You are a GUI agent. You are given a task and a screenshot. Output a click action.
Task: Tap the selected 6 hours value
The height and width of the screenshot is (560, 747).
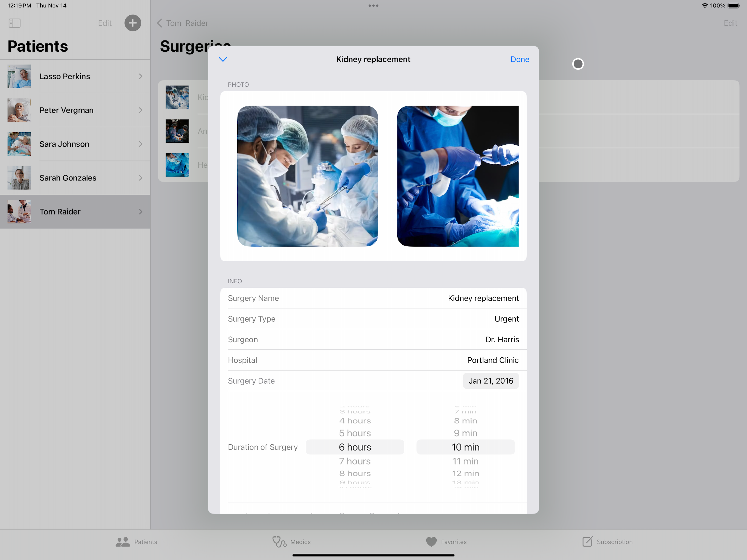coord(355,447)
